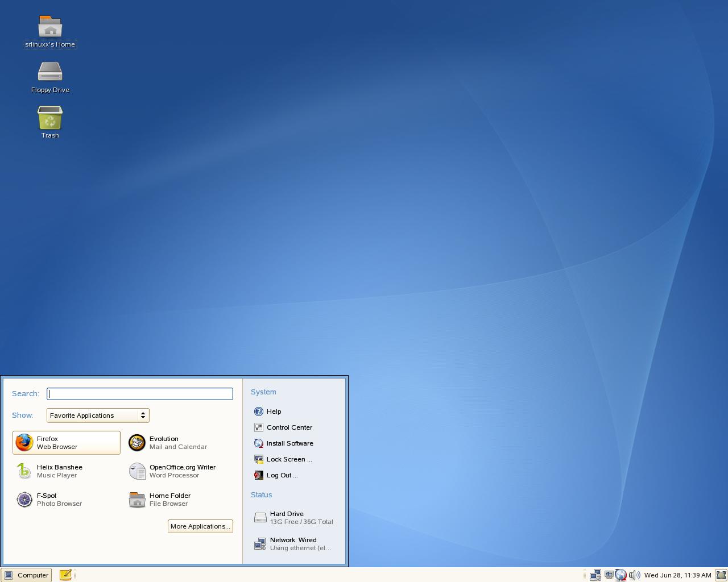Click the globe software updater tray icon

point(621,575)
